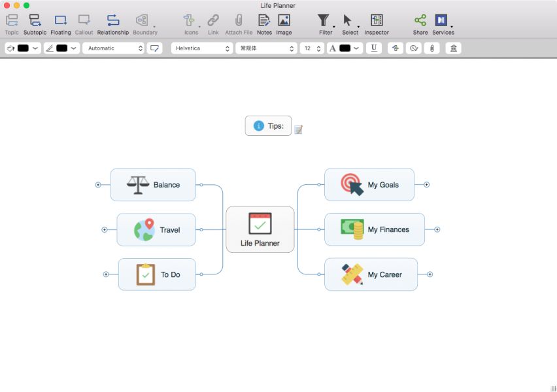Click the marker signpost format-bar button

click(x=396, y=48)
